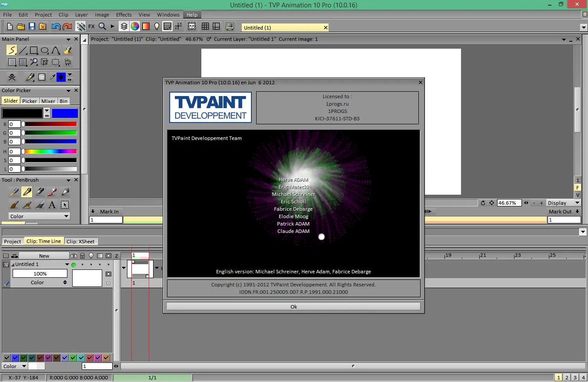
Task: Click the grid icon in top toolbar
Action: click(x=205, y=27)
